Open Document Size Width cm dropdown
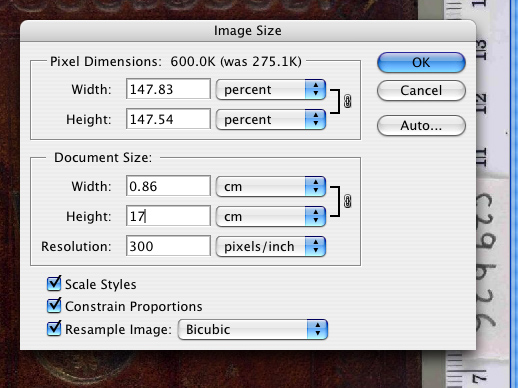Screen dimensions: 518x388 (x=271, y=186)
